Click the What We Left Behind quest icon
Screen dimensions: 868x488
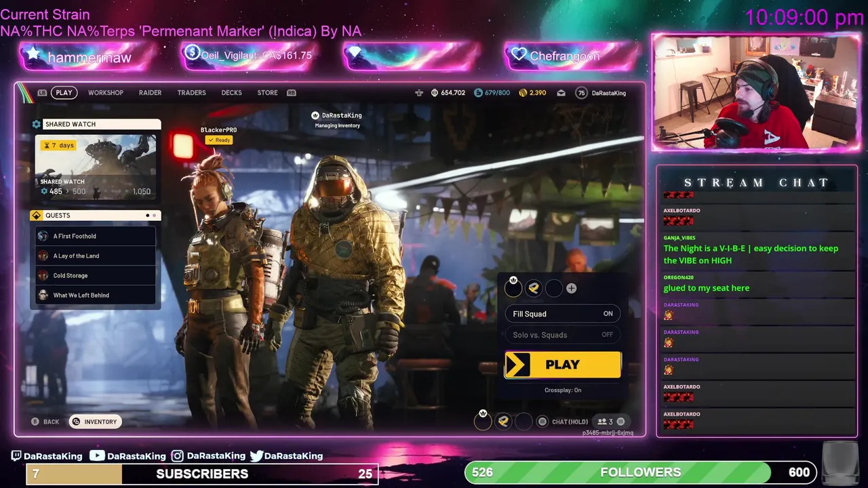(x=43, y=295)
